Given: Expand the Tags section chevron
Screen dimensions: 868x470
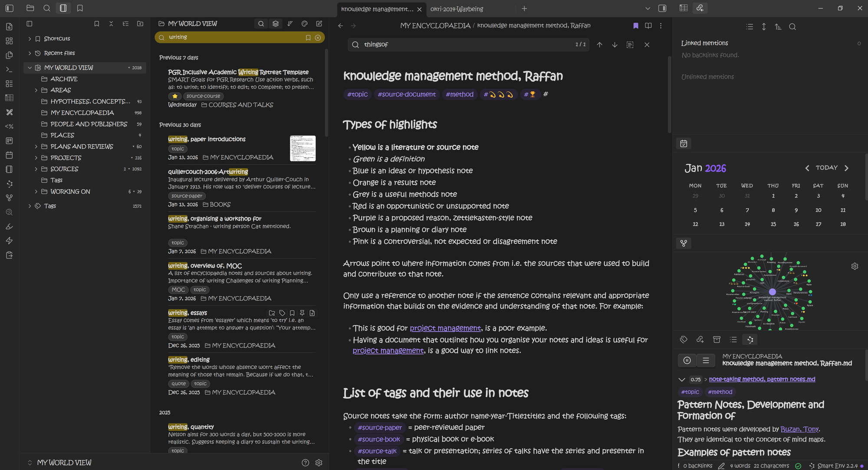Looking at the screenshot, I should point(30,206).
